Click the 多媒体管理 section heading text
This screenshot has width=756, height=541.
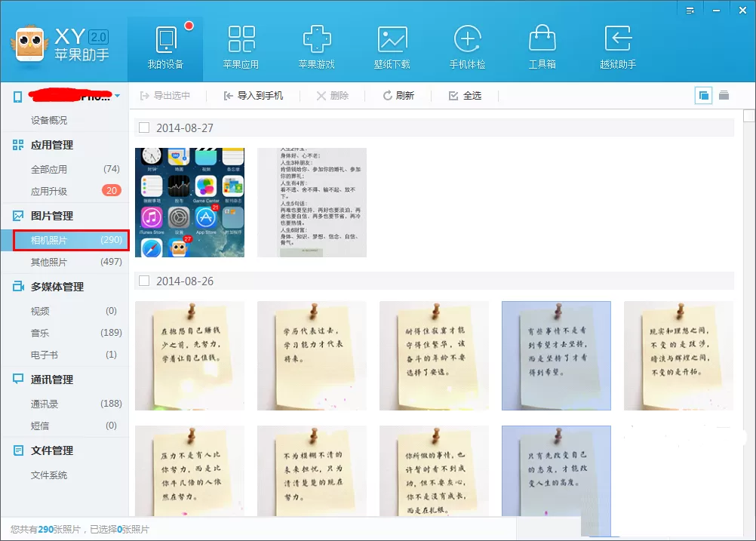coord(57,287)
